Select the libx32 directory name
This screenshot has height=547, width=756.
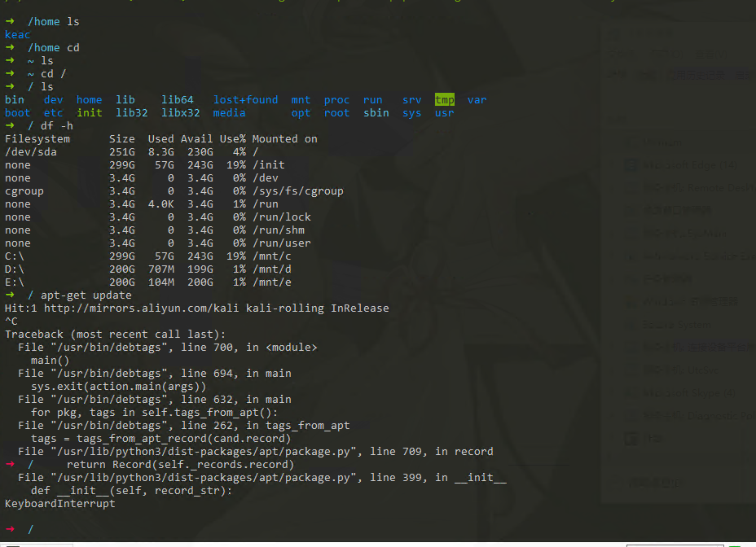coord(180,113)
